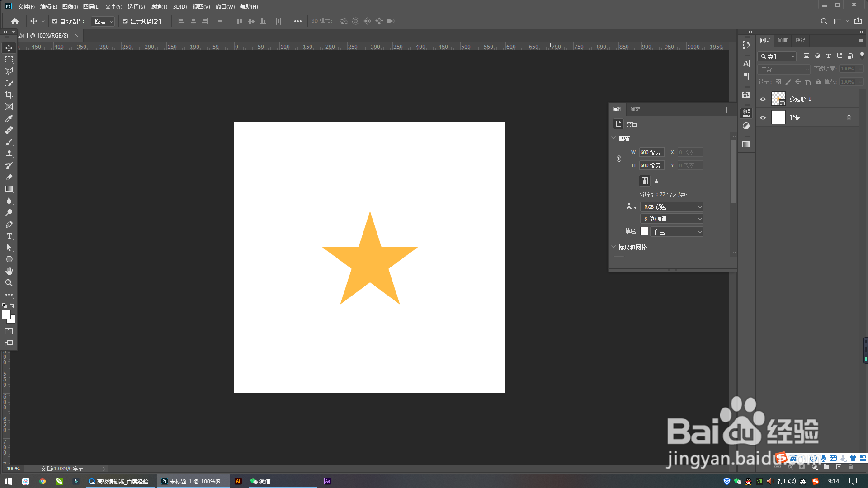Select the Pen tool
This screenshot has width=868, height=488.
(x=9, y=224)
